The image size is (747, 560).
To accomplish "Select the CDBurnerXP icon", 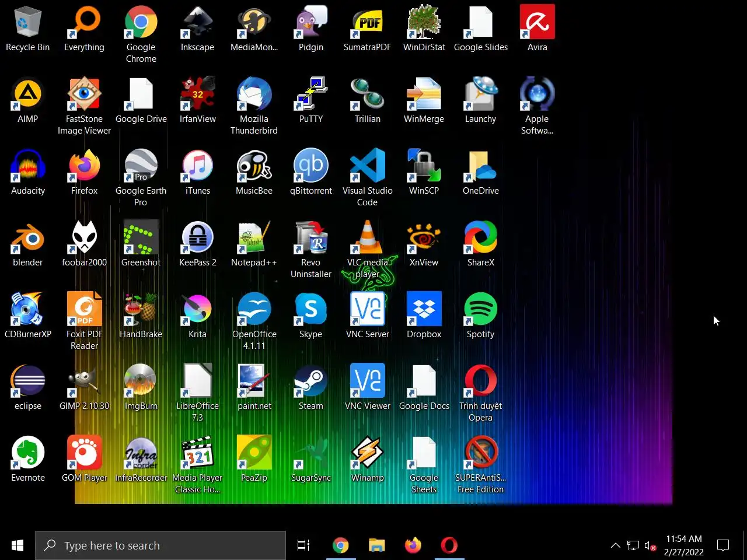I will (27, 310).
